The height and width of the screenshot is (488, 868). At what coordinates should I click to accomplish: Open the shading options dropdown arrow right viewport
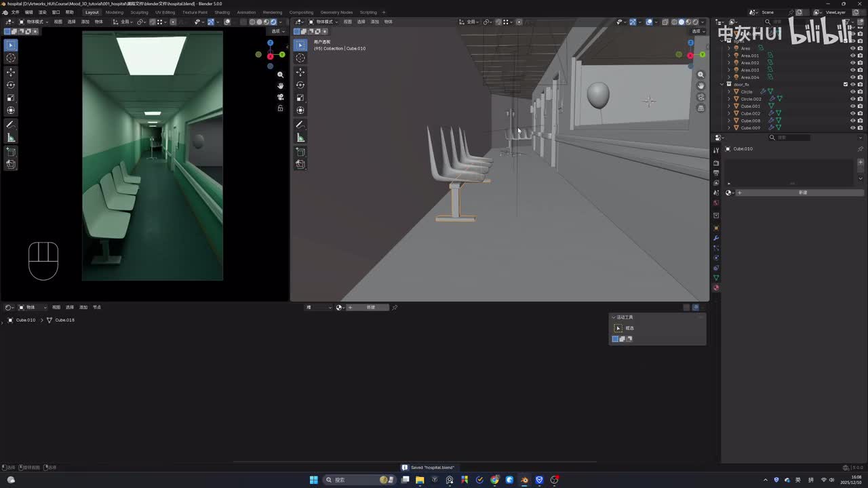coord(703,22)
